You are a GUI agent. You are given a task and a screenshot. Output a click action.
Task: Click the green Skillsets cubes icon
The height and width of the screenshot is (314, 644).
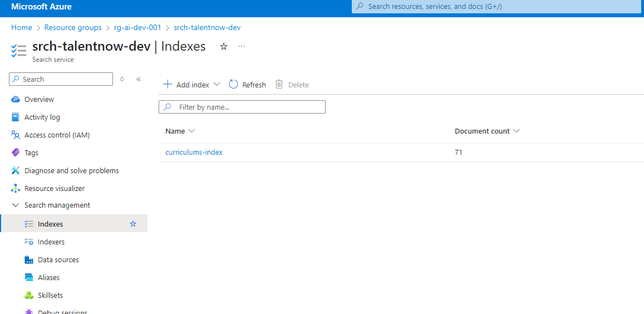point(29,296)
